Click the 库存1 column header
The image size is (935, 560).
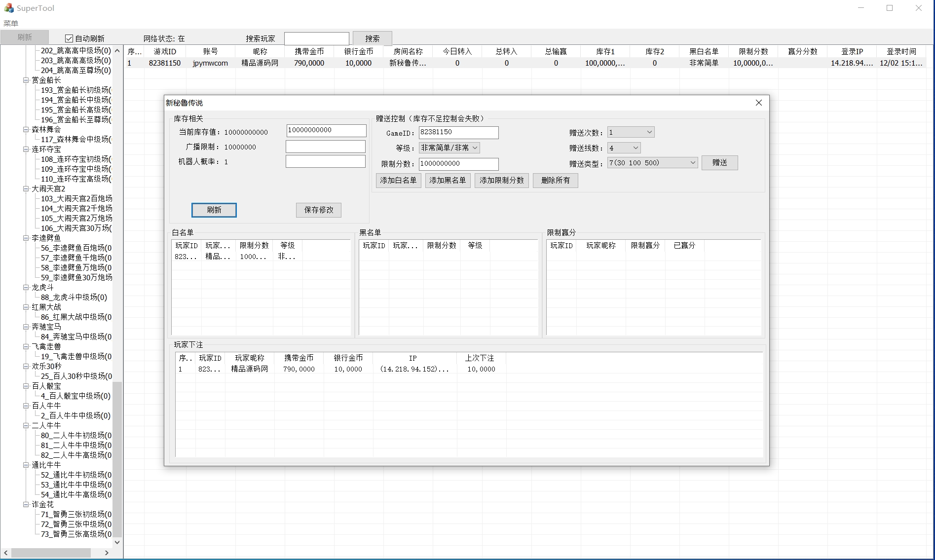click(605, 51)
